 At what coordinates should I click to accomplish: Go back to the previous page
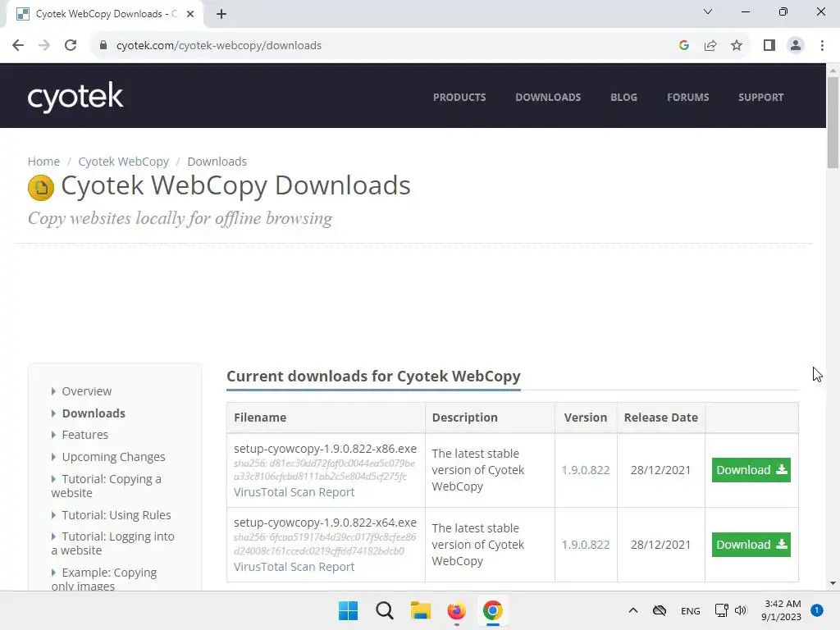coord(18,46)
